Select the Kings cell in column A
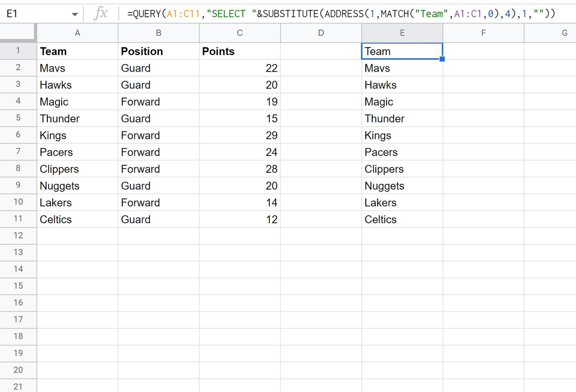 [x=77, y=135]
